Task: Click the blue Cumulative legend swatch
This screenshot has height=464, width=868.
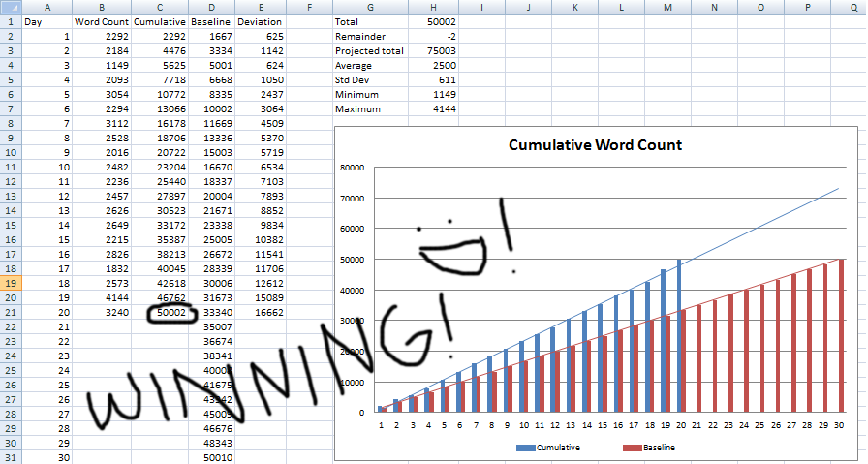Action: (x=525, y=448)
